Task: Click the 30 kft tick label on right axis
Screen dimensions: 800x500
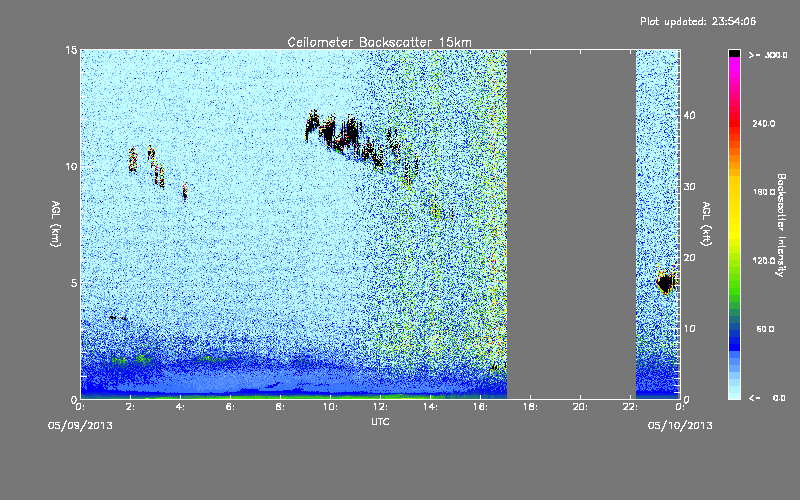Action: pos(689,187)
